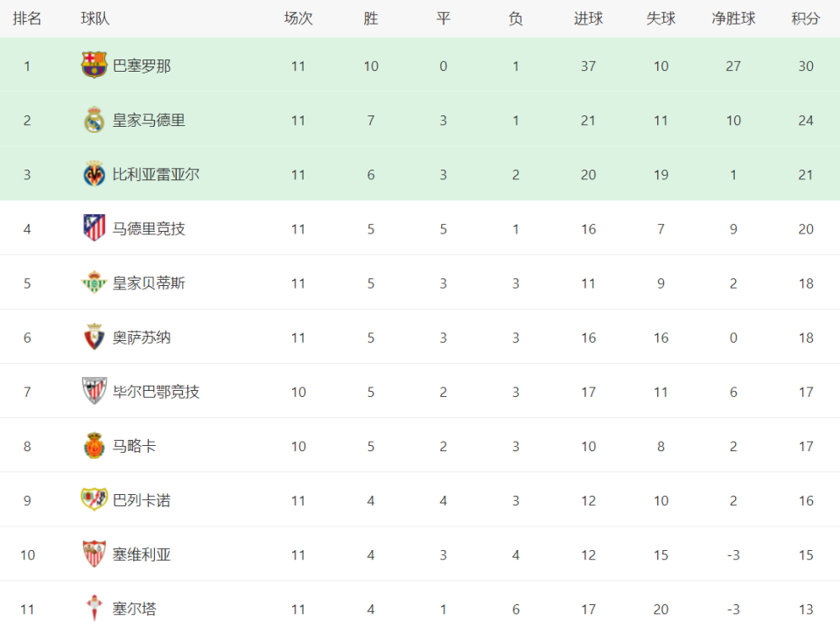840x627 pixels.
Task: Click the Athletic Bilbao crest icon
Action: tap(94, 391)
